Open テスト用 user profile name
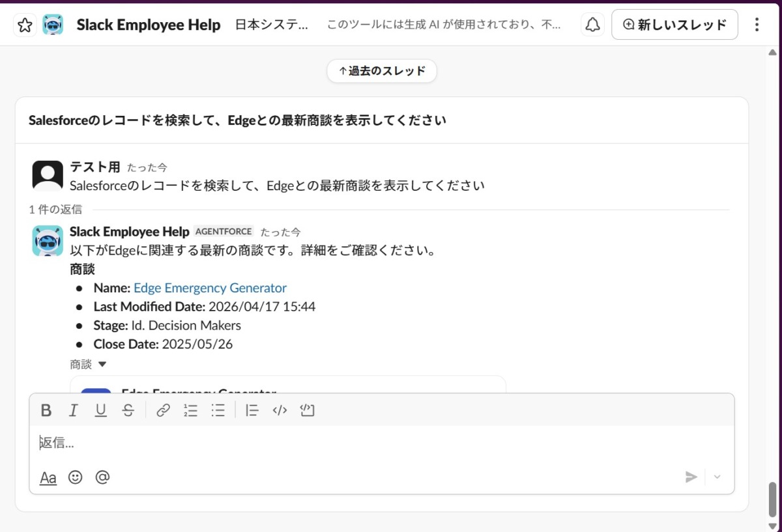The image size is (782, 532). pyautogui.click(x=95, y=167)
